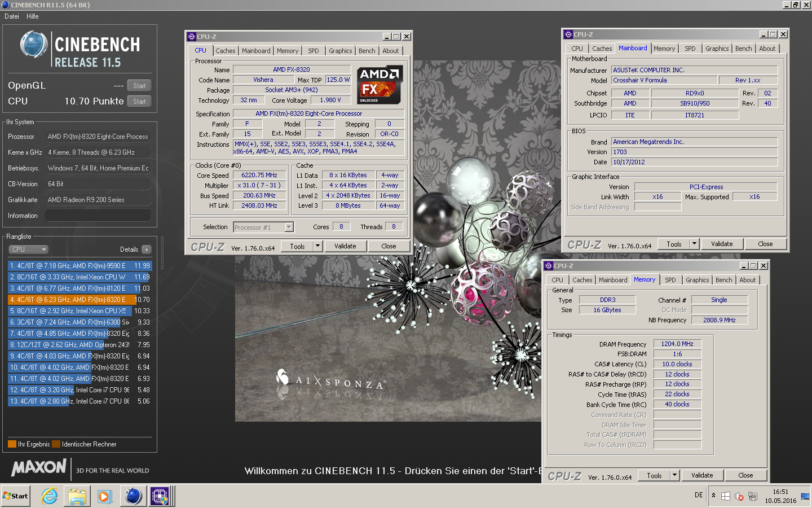Click title bar icon of Mainboard CPU-Z window
This screenshot has height=508, width=812.
coord(568,34)
